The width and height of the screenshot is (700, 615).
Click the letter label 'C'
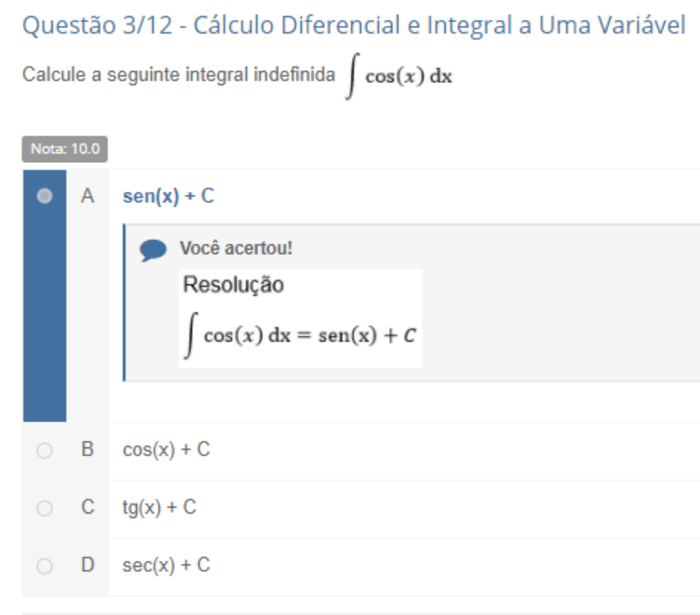coord(88,507)
